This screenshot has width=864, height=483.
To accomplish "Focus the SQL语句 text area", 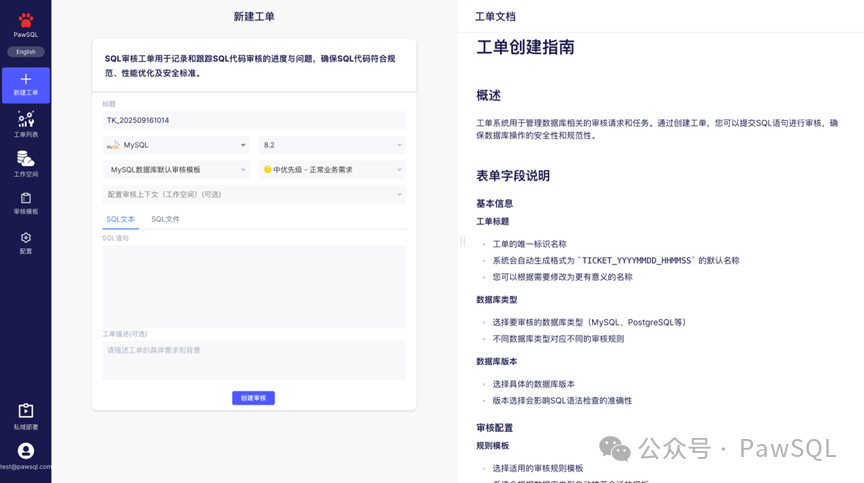I will (x=254, y=286).
